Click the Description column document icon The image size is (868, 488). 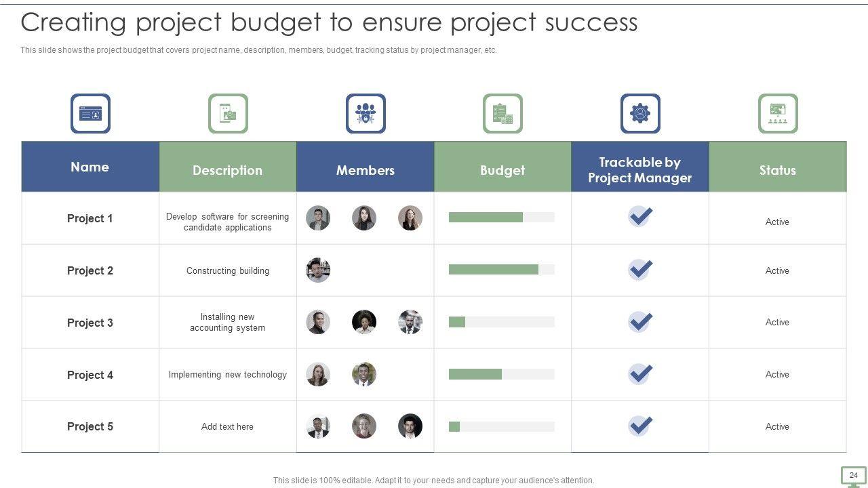point(228,113)
